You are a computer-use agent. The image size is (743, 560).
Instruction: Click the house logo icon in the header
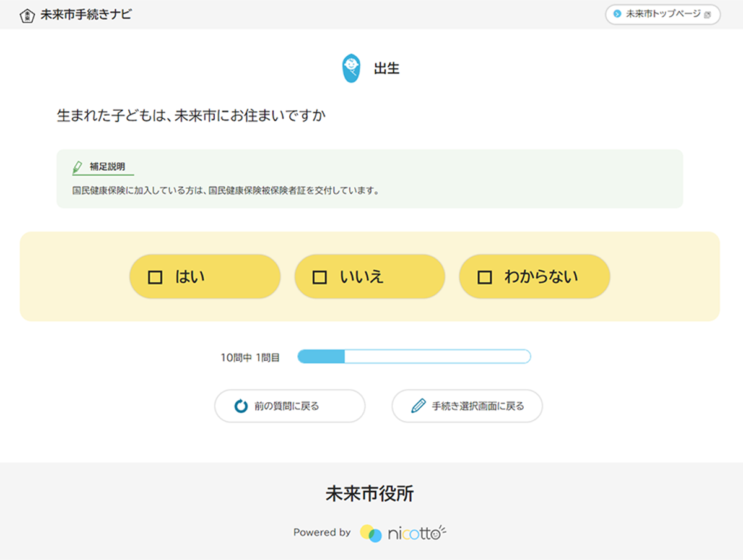27,15
